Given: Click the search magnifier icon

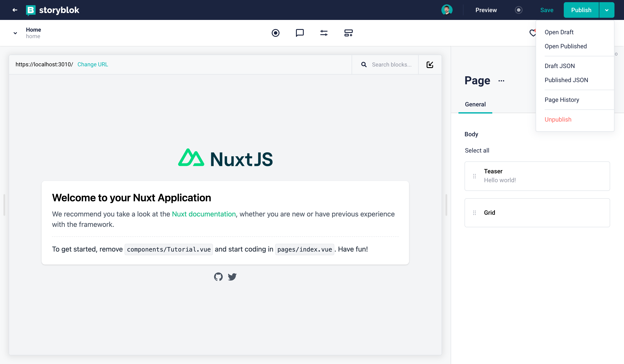Looking at the screenshot, I should pyautogui.click(x=364, y=65).
